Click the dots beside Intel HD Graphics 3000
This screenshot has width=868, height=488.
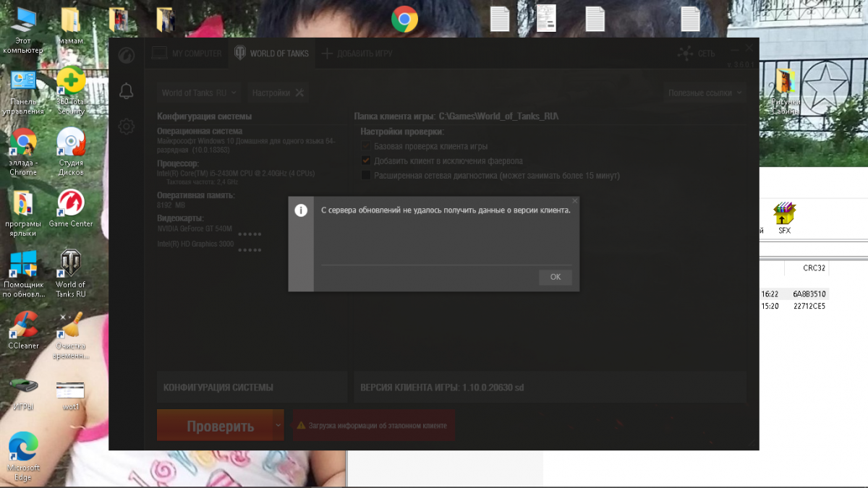pos(250,250)
